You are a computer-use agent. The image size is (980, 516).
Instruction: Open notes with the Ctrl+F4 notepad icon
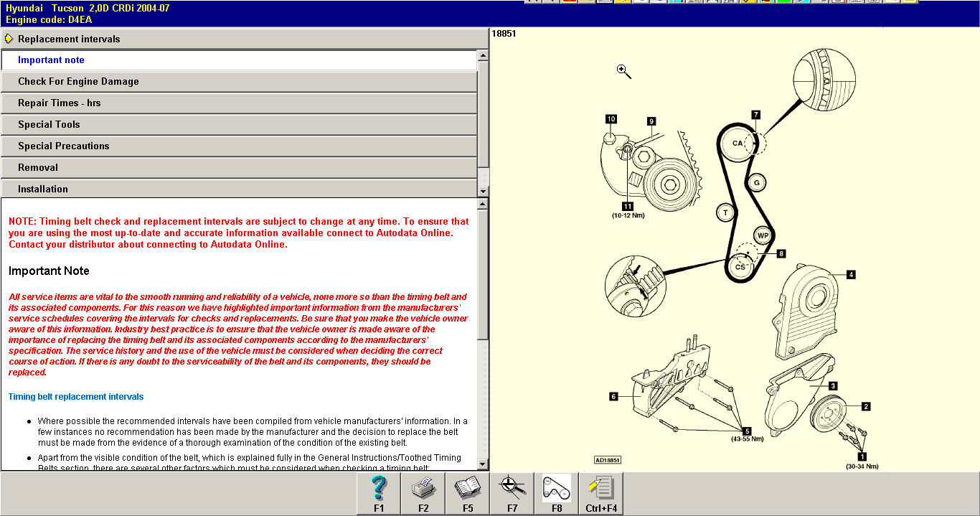(601, 493)
